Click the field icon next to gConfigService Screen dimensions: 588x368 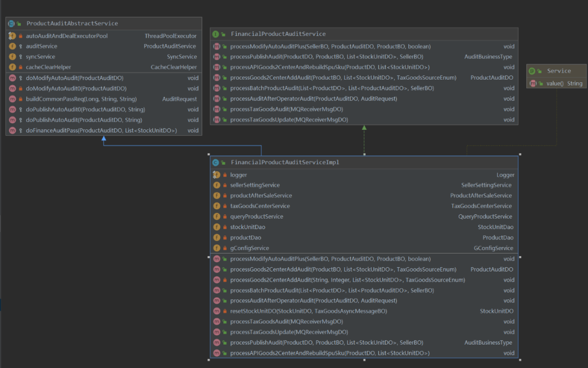click(217, 248)
